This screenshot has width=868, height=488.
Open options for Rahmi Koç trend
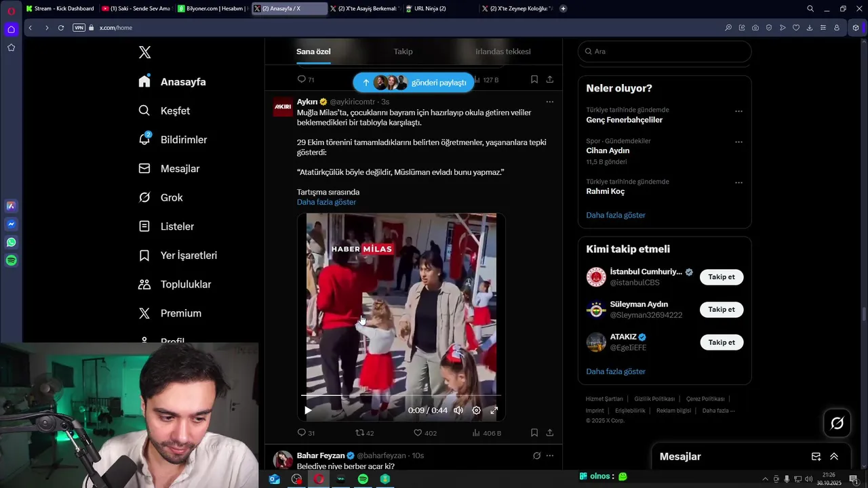click(738, 183)
